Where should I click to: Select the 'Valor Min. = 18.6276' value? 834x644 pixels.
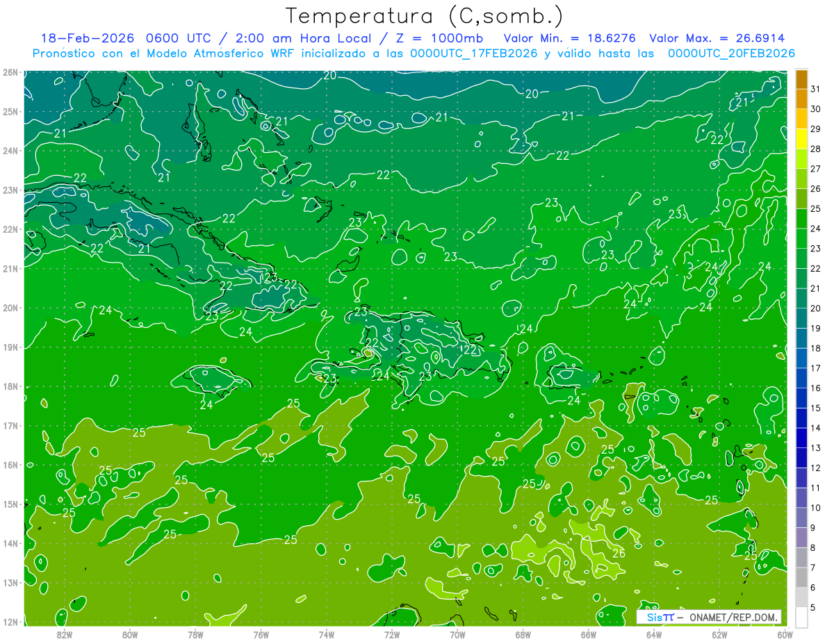(x=570, y=38)
